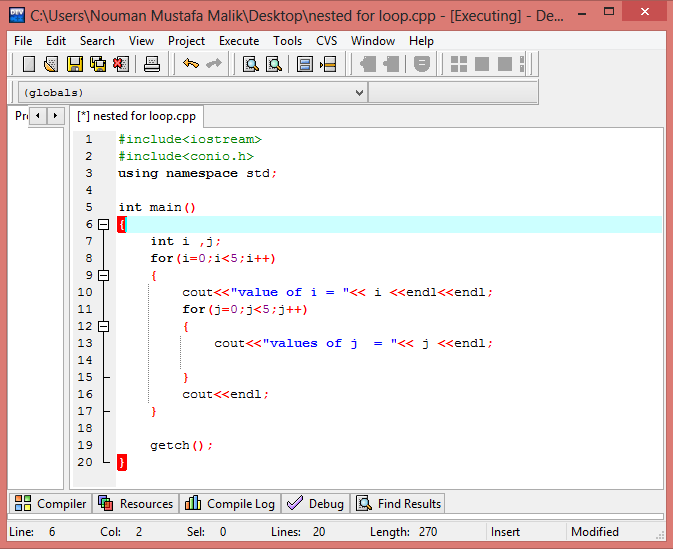Collapse the inner for loop fold at line 12
The width and height of the screenshot is (673, 549).
click(103, 326)
